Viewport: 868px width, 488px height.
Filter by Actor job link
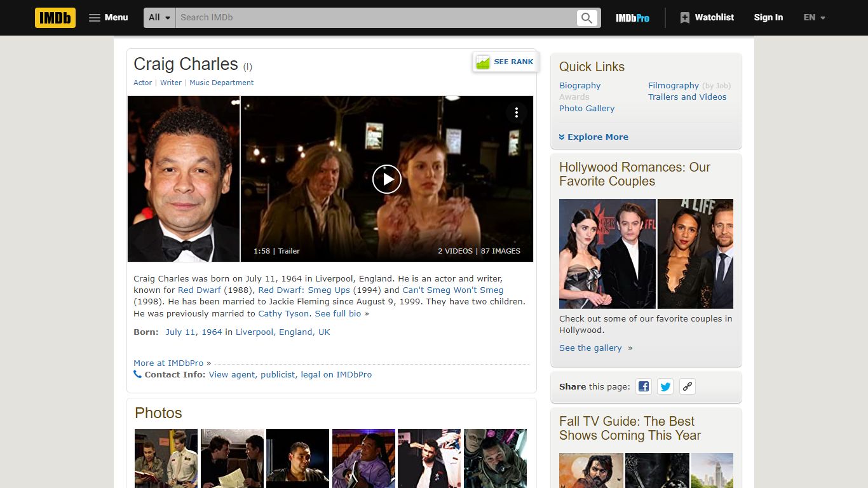click(x=142, y=83)
